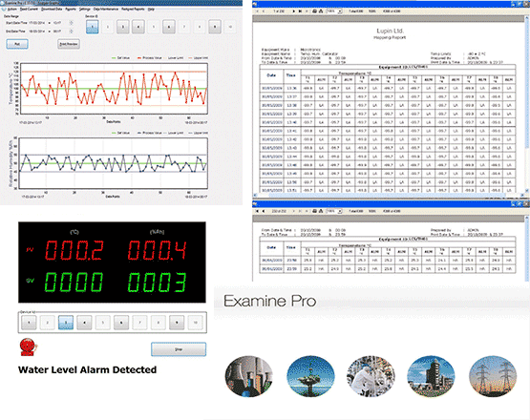Click the red alarm bell icon

pos(28,347)
